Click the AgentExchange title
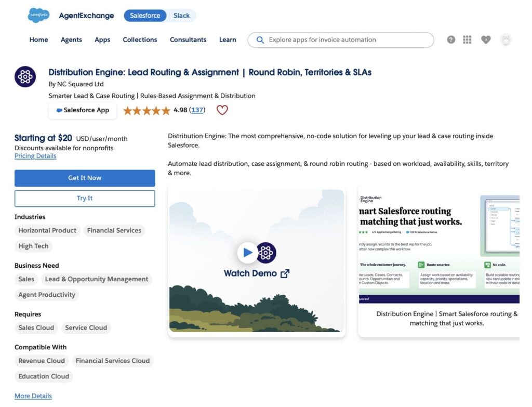 pyautogui.click(x=87, y=16)
